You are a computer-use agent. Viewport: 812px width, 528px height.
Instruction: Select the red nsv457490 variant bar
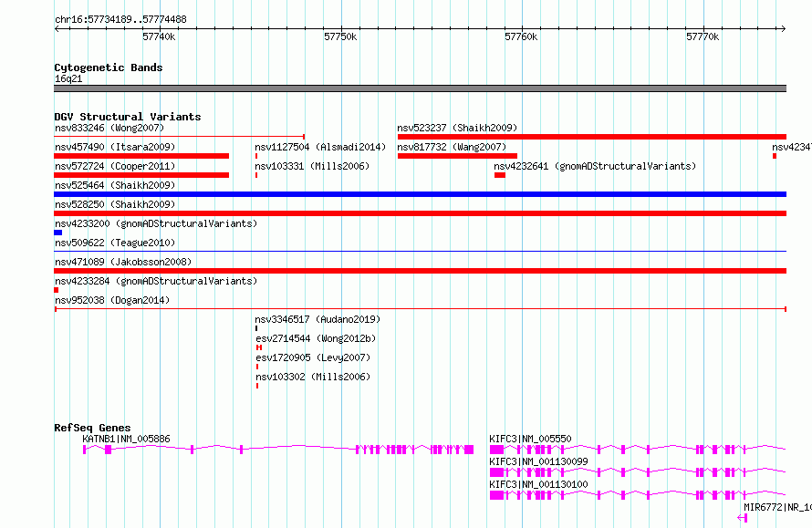click(x=141, y=156)
